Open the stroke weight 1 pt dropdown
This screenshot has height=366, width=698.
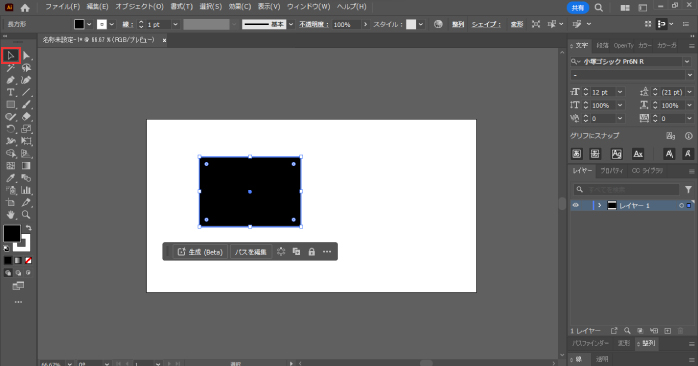(x=175, y=24)
